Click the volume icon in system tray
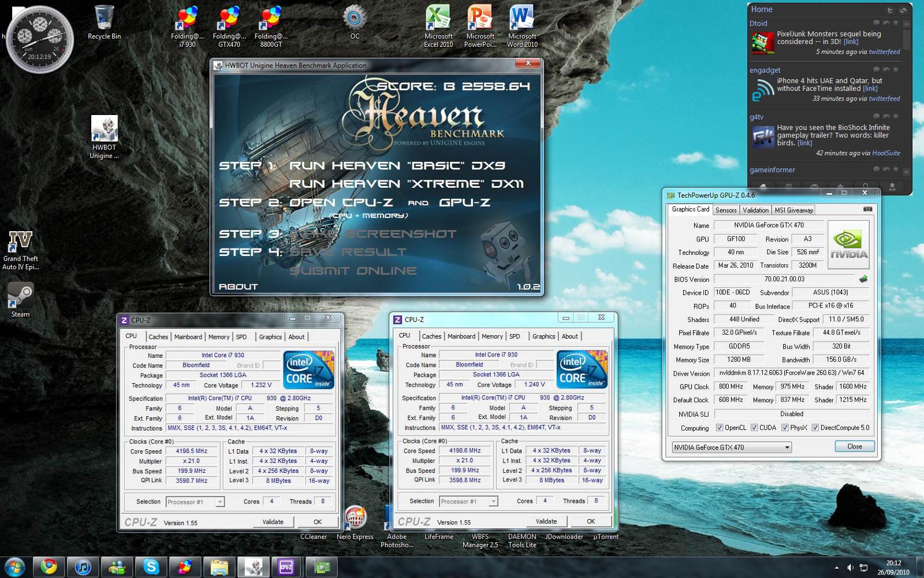The image size is (924, 578). 850,568
